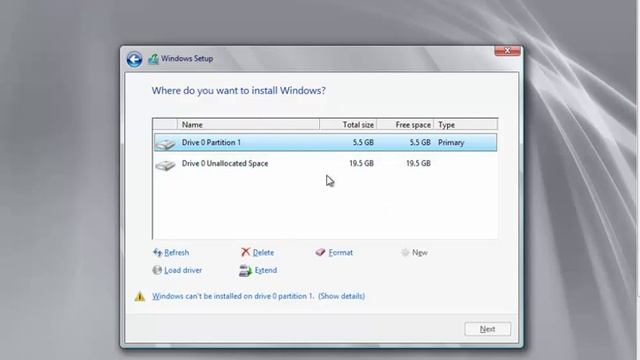Screen dimensions: 640x360
Task: Sort by the Total size column header
Action: point(348,124)
